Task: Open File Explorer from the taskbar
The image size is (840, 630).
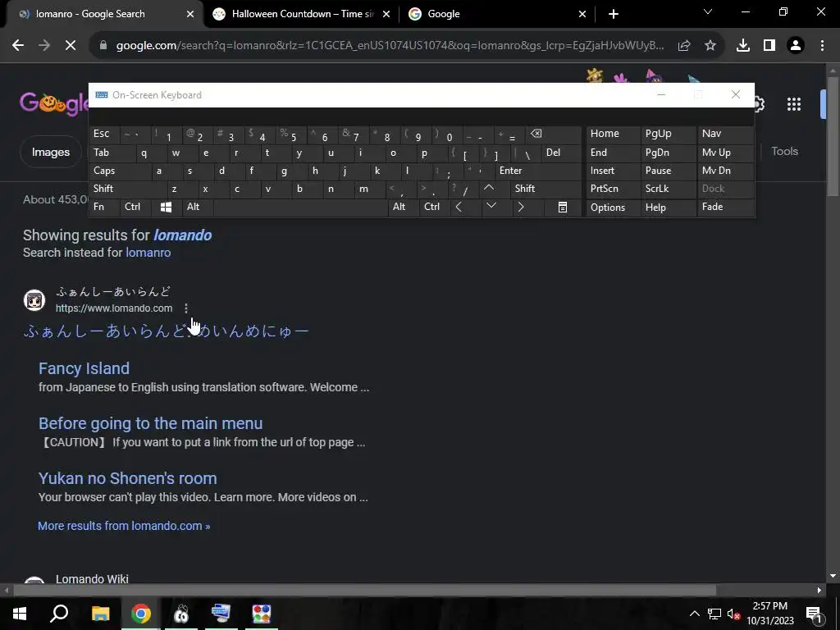Action: pos(100,614)
